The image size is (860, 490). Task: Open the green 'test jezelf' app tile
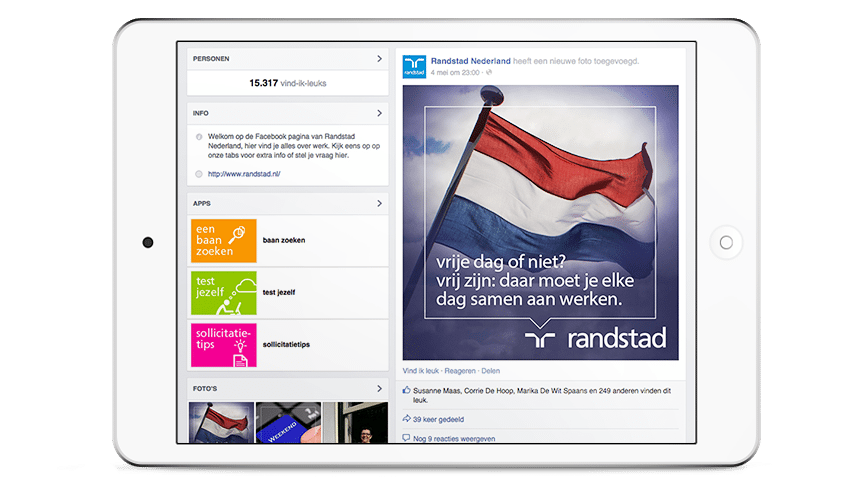pyautogui.click(x=224, y=293)
